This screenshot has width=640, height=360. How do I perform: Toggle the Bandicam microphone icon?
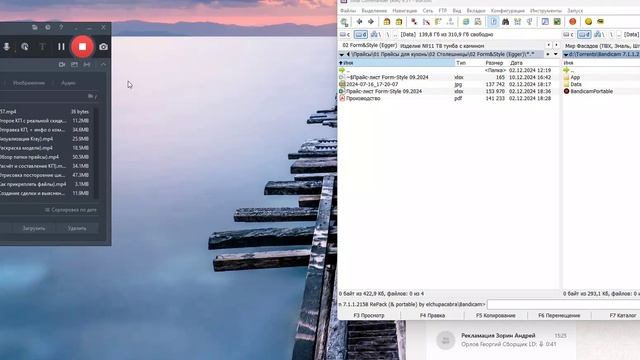[7, 47]
